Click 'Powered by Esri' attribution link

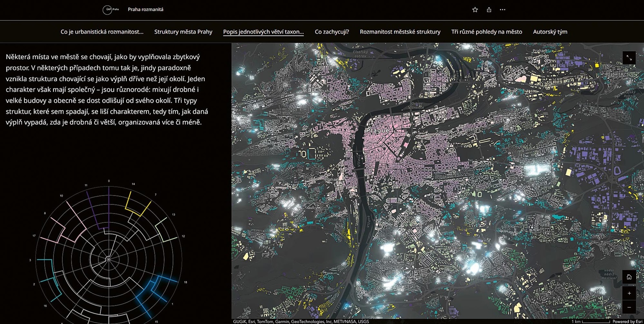[x=627, y=321]
